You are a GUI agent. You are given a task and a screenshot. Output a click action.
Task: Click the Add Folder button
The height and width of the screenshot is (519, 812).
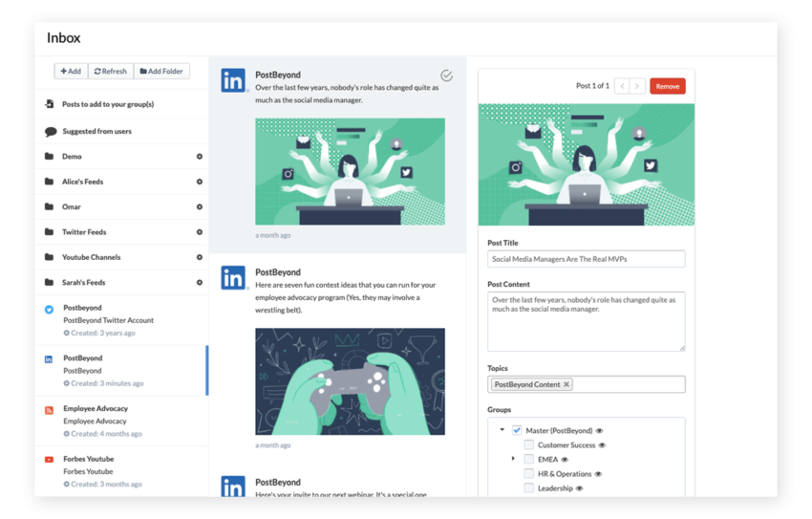click(161, 71)
